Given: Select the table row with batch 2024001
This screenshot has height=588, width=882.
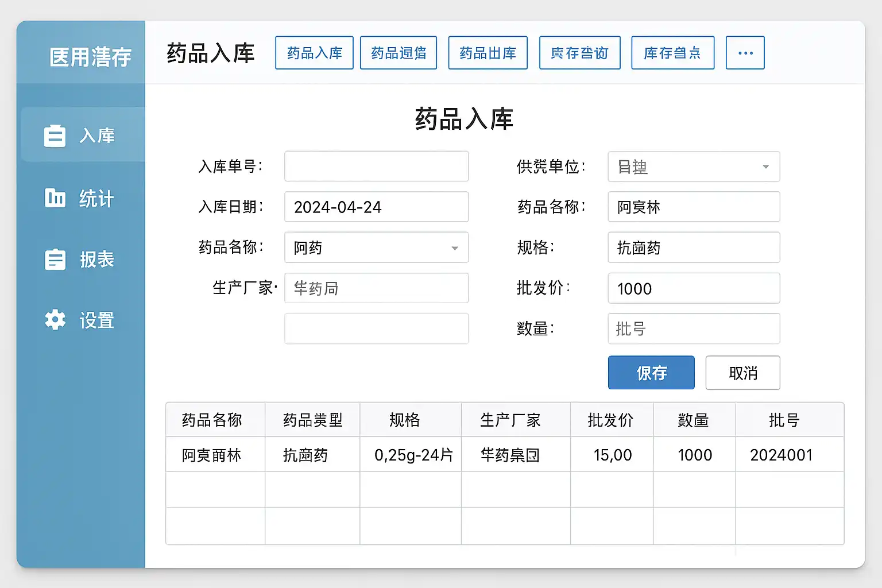Looking at the screenshot, I should click(504, 455).
